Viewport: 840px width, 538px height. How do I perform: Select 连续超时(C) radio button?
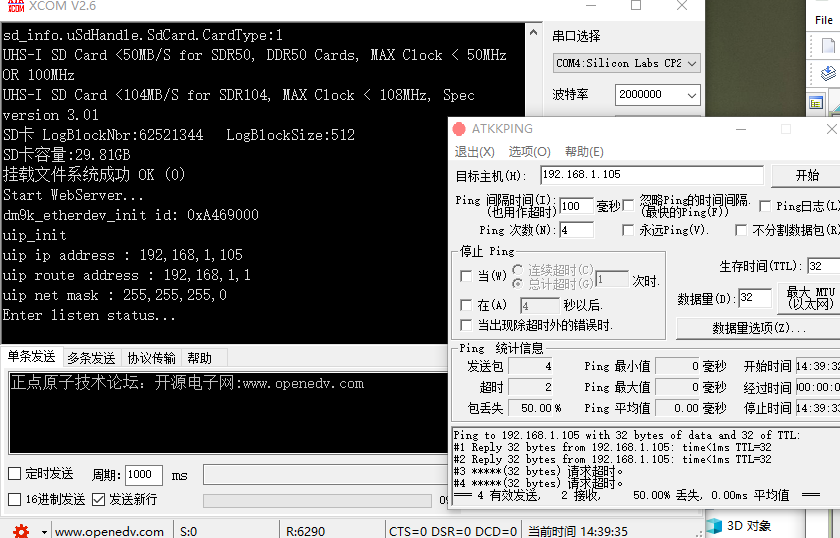518,270
